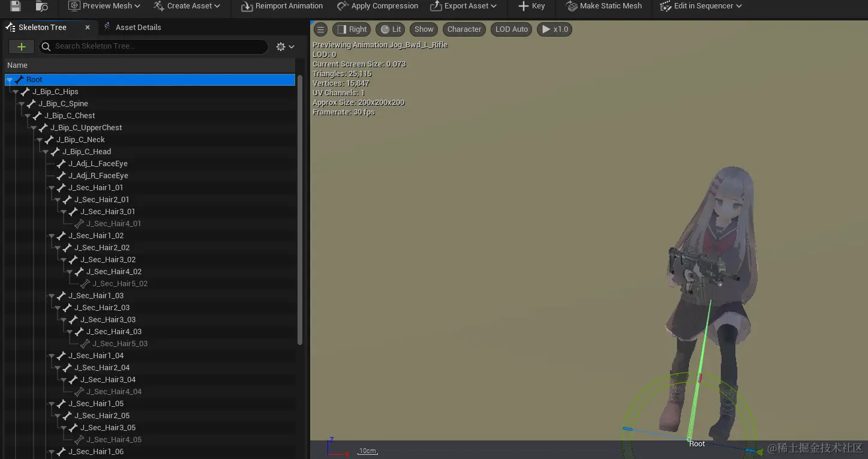Select the J_Sec_Hair4_04 bone

click(x=114, y=392)
